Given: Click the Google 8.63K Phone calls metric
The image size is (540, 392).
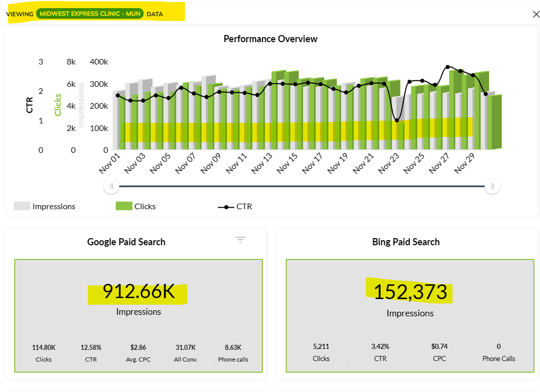Looking at the screenshot, I should [233, 353].
